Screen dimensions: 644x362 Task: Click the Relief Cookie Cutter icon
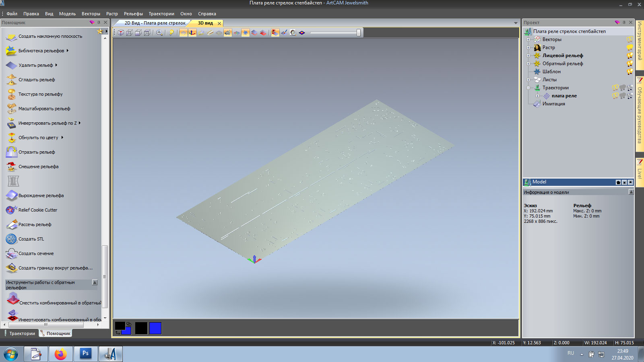point(12,210)
